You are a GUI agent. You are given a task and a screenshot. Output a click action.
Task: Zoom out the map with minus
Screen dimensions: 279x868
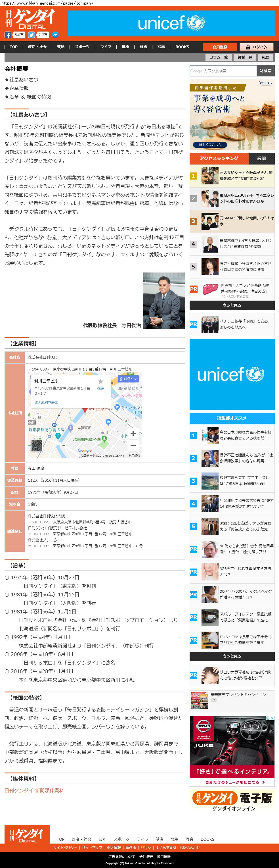click(133, 445)
